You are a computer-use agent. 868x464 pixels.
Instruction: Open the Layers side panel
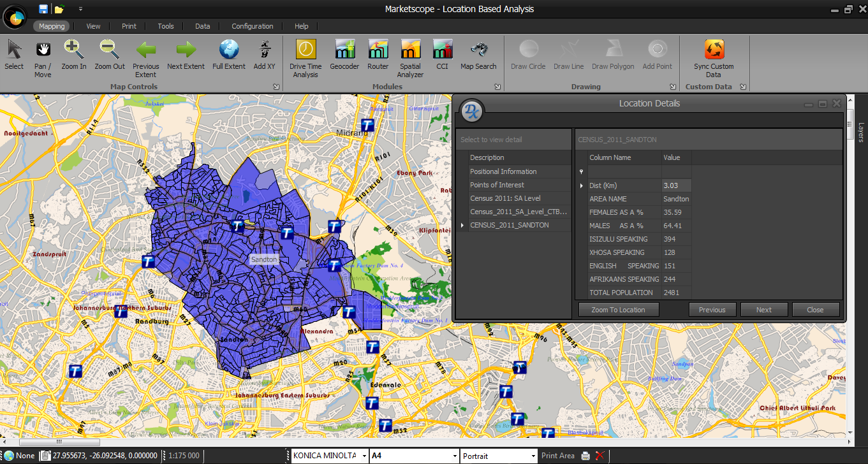860,133
